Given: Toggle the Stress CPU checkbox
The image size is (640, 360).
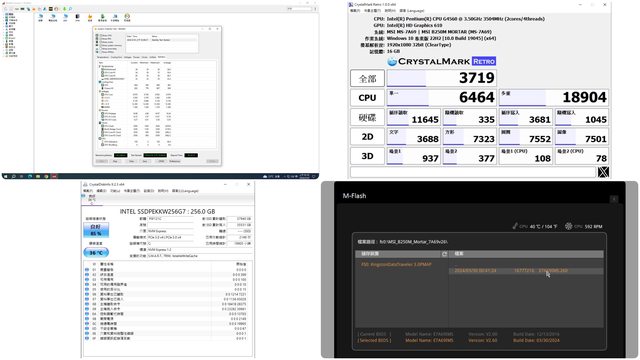Looking at the screenshot, I should (x=101, y=36).
